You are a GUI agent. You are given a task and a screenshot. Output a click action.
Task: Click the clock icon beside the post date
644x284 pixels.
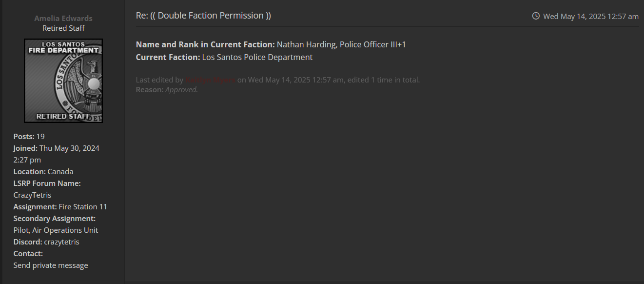tap(536, 16)
